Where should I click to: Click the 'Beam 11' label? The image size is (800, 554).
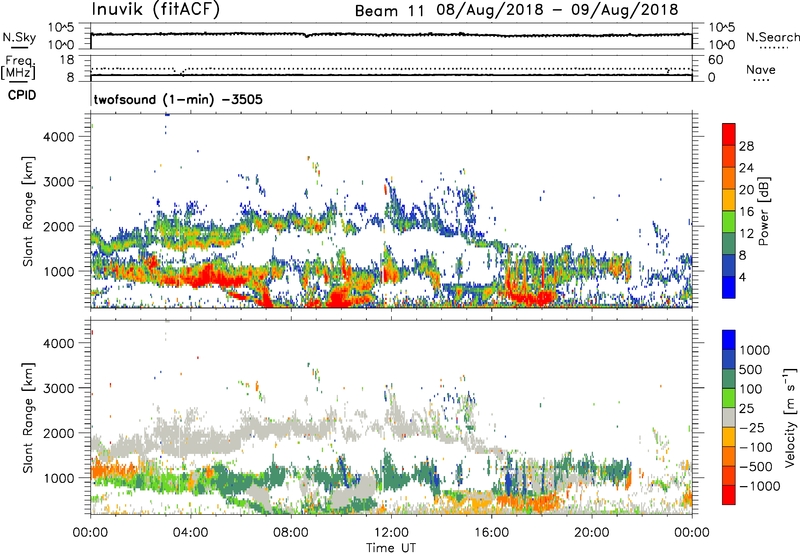(x=389, y=10)
